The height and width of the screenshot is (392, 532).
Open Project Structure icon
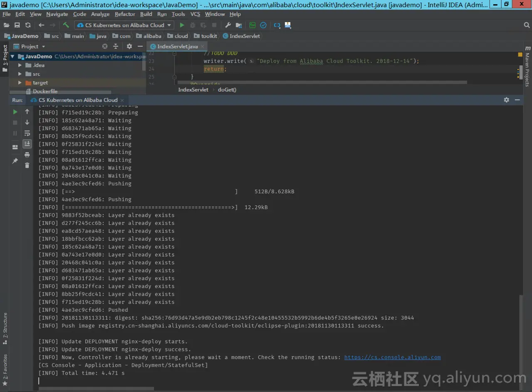click(239, 25)
